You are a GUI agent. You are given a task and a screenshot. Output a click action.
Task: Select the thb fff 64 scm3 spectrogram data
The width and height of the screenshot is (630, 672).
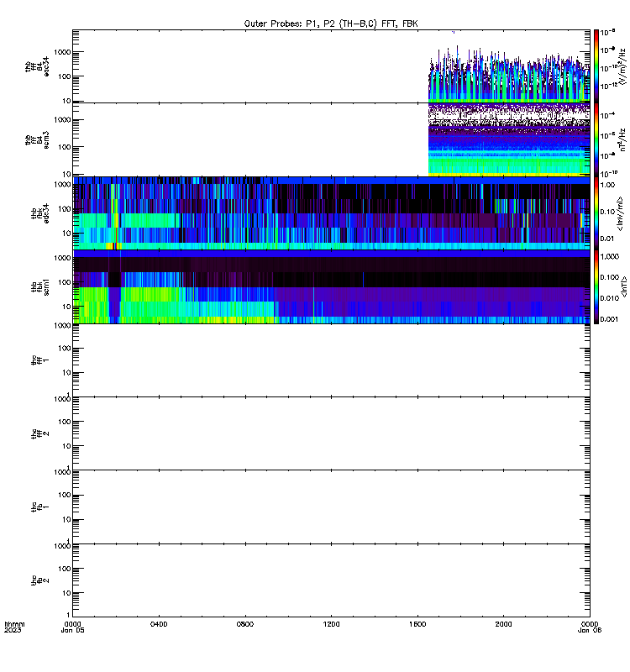coord(509,139)
